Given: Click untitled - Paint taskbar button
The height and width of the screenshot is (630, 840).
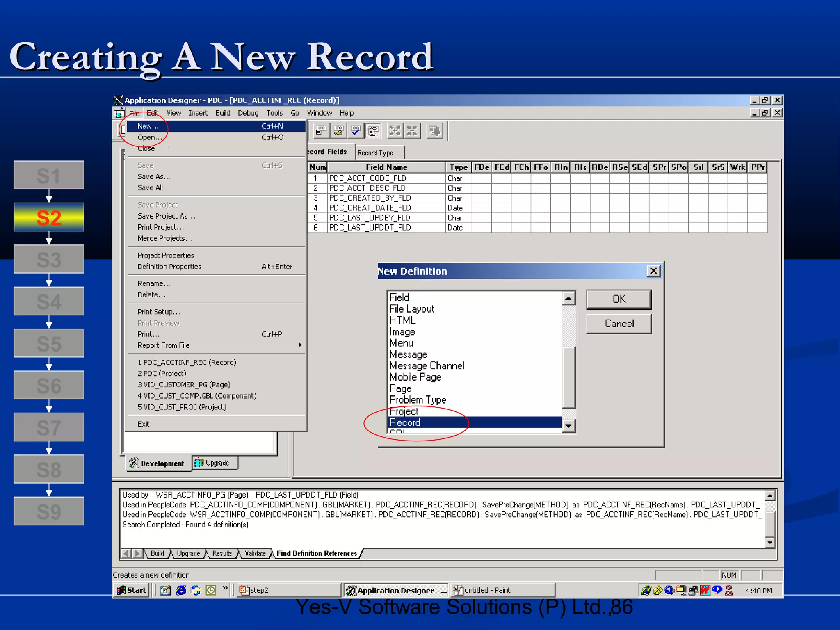Looking at the screenshot, I should pyautogui.click(x=502, y=590).
